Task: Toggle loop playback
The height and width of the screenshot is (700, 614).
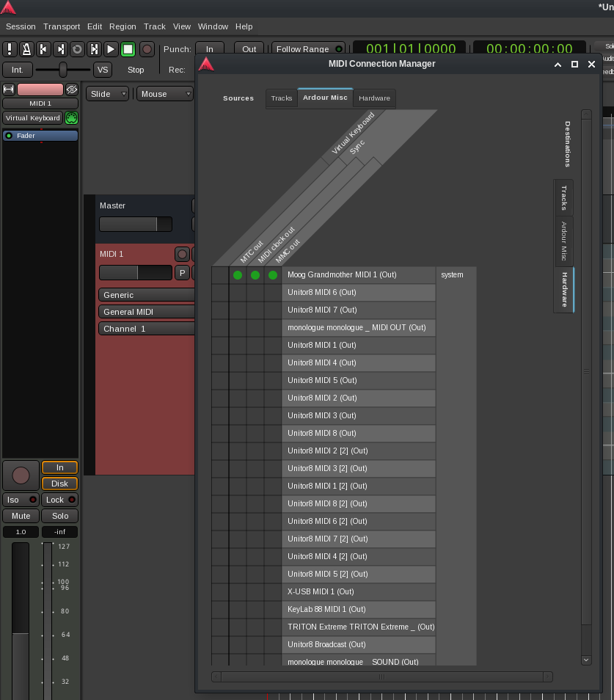Action: [77, 49]
